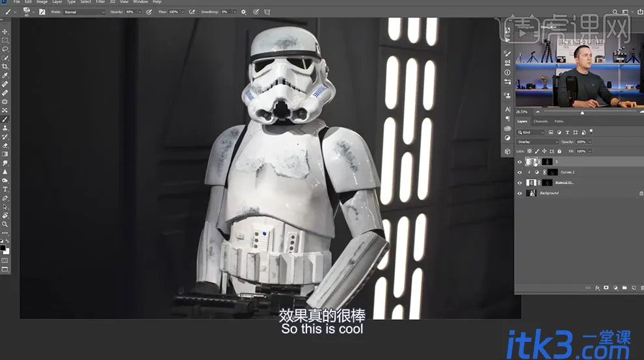Select the Horizontal Type tool

coord(5,189)
